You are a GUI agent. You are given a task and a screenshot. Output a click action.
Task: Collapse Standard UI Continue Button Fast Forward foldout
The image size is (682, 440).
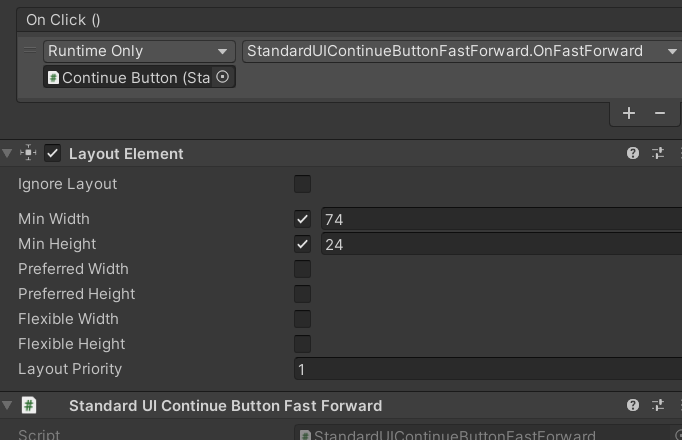7,405
